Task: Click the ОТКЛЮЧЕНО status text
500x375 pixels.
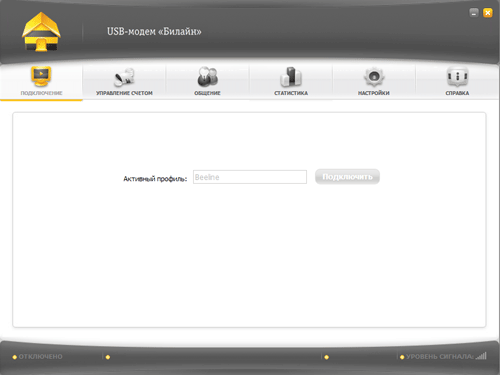Action: tap(40, 357)
